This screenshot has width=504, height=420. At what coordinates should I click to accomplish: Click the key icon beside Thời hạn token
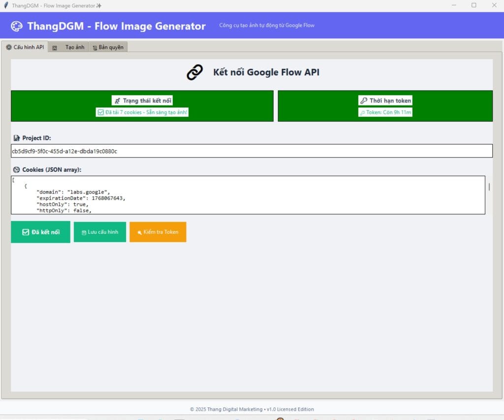point(364,100)
